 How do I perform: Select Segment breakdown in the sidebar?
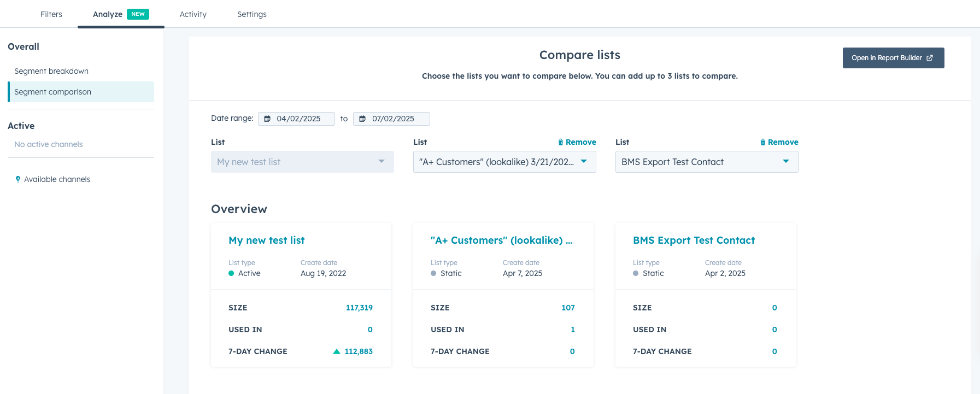[x=51, y=71]
